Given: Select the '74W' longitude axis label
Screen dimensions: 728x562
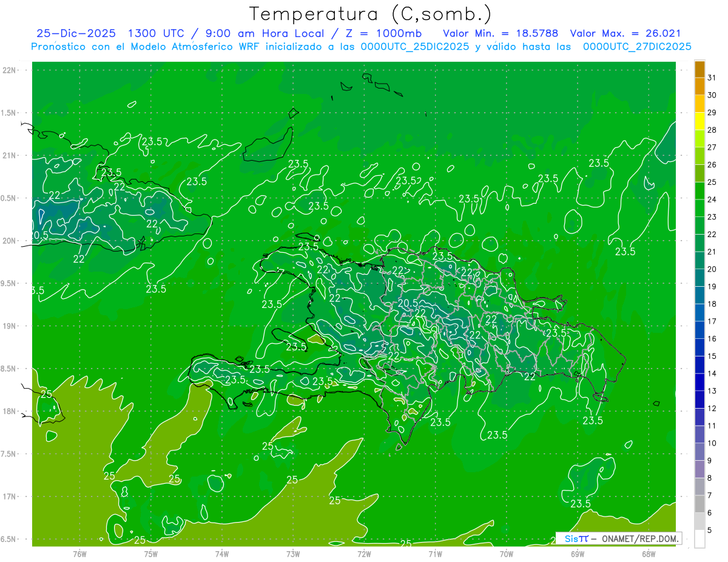Looking at the screenshot, I should 221,554.
